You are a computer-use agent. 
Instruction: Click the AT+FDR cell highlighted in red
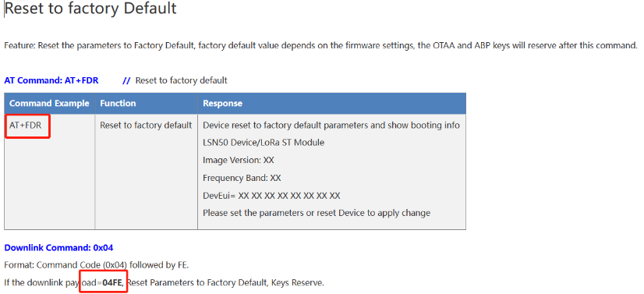26,126
